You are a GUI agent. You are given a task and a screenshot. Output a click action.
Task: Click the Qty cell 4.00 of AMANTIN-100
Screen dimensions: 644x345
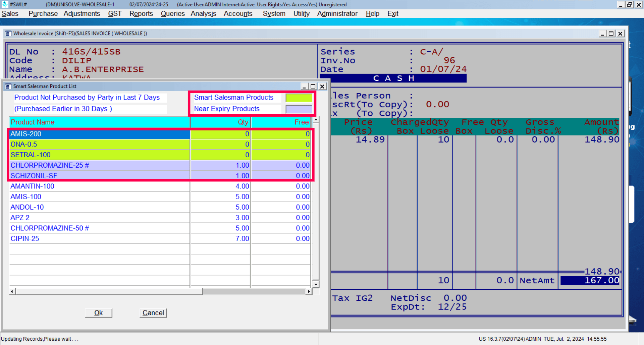click(220, 186)
